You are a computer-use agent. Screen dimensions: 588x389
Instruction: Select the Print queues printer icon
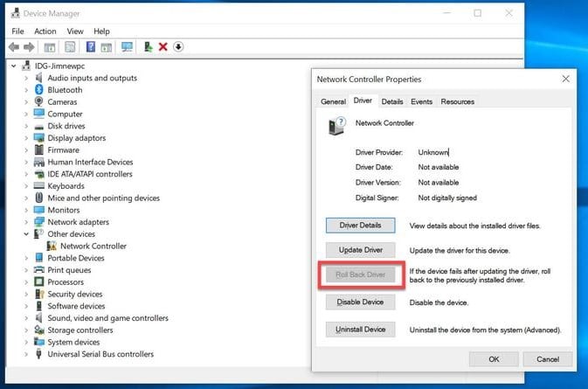(x=39, y=270)
